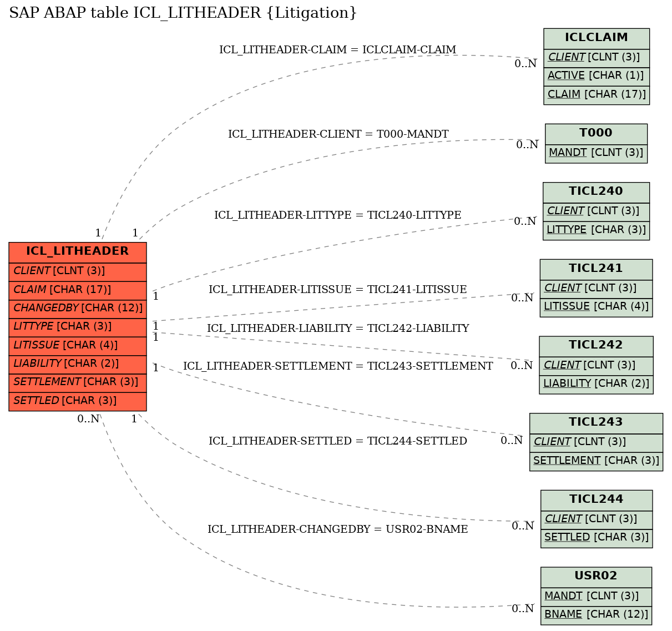The width and height of the screenshot is (672, 631).
Task: Select the LITISSUE [CHAR (4)] field in ICL_LITHEADER
Action: click(78, 345)
